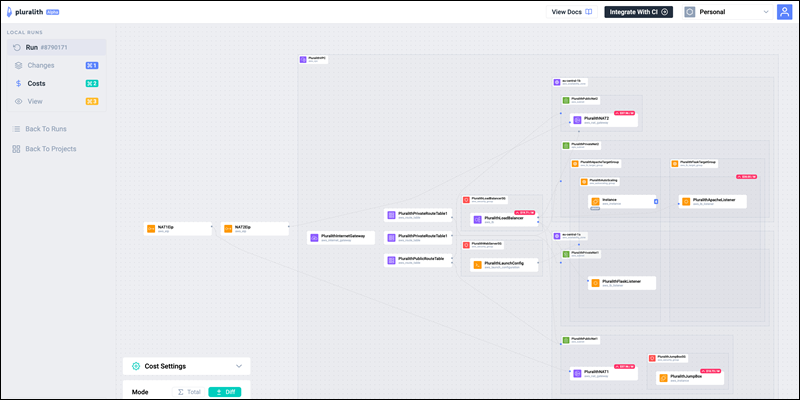Screen dimensions: 800x400
Task: Click the PluralithFlaskTargetGroup icon
Action: 674,164
